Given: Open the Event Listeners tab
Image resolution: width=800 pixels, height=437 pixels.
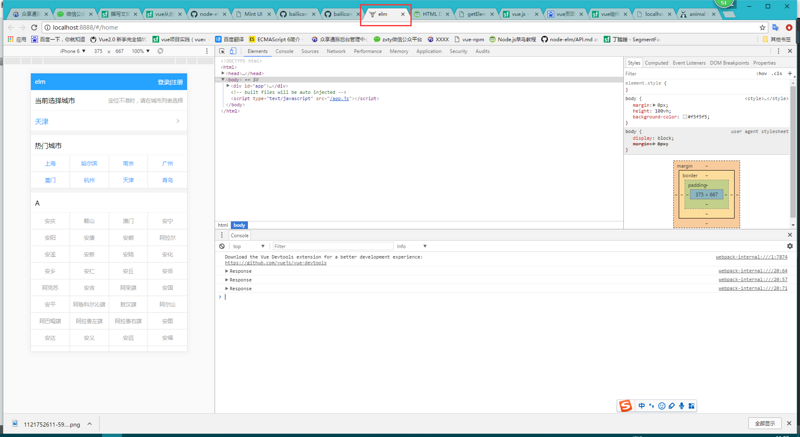Looking at the screenshot, I should pyautogui.click(x=689, y=63).
